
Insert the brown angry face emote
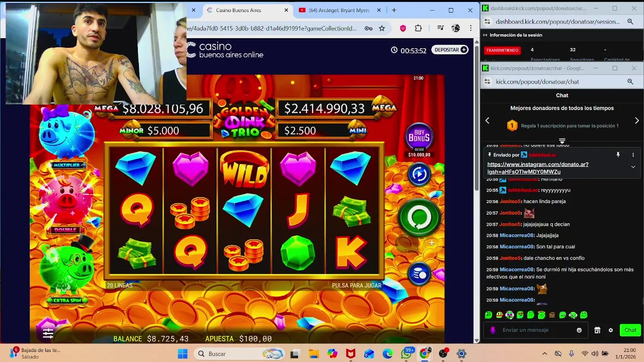coord(552,315)
